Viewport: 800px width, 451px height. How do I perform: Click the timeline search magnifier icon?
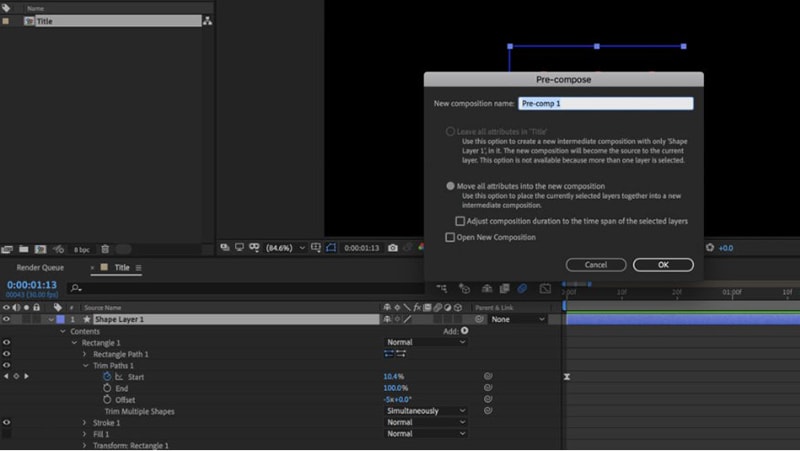pos(76,288)
